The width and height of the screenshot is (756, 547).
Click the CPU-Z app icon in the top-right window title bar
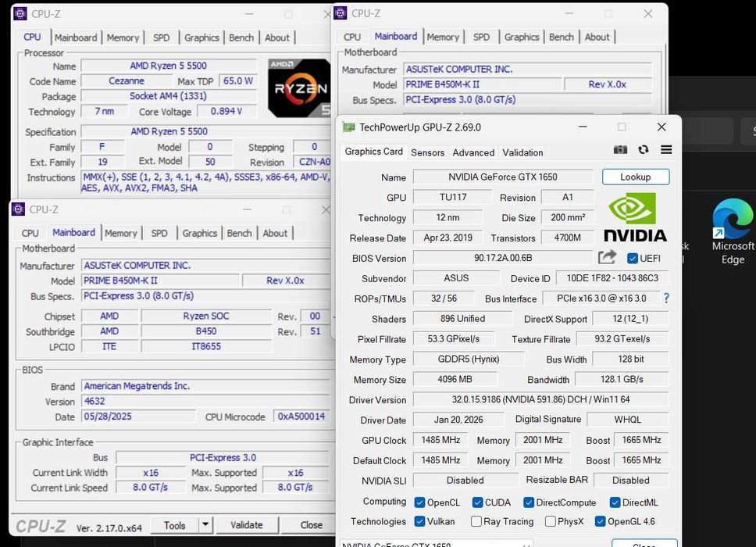pyautogui.click(x=340, y=13)
